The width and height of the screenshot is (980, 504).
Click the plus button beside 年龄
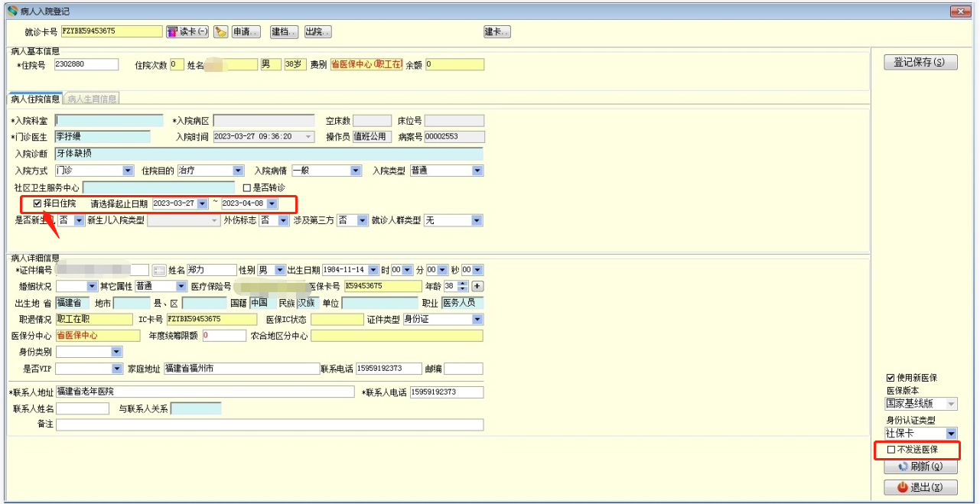tap(478, 286)
